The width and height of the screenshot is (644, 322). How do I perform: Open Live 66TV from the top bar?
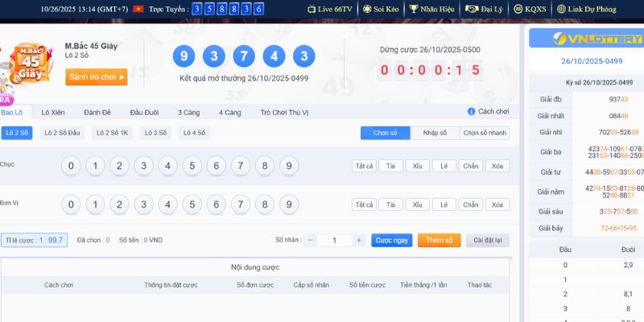[x=330, y=9]
